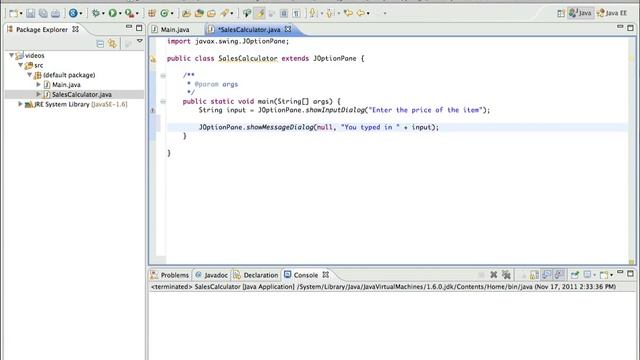Click inside the empty Console output area
The width and height of the screenshot is (640, 360).
point(392,326)
